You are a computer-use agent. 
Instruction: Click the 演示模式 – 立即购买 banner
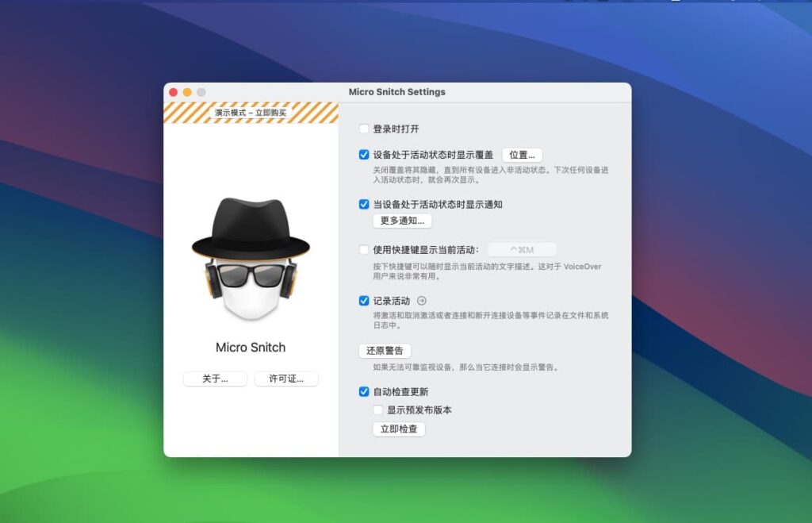(x=251, y=112)
